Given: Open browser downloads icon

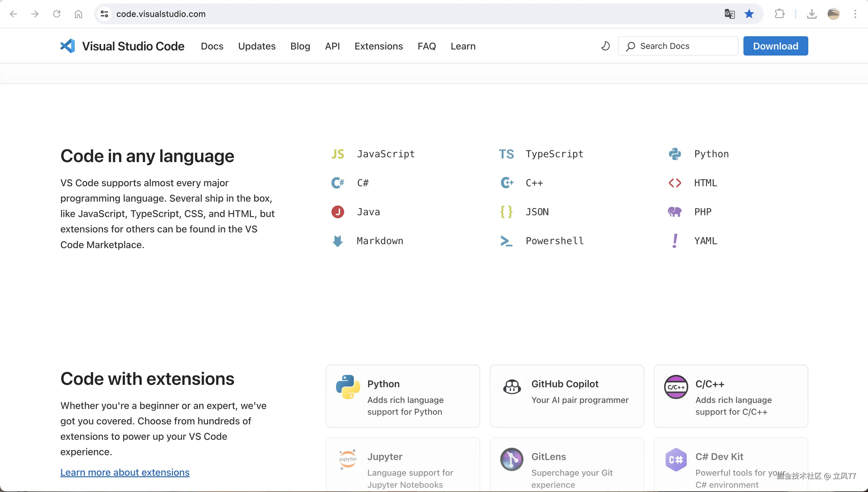Looking at the screenshot, I should pyautogui.click(x=812, y=14).
